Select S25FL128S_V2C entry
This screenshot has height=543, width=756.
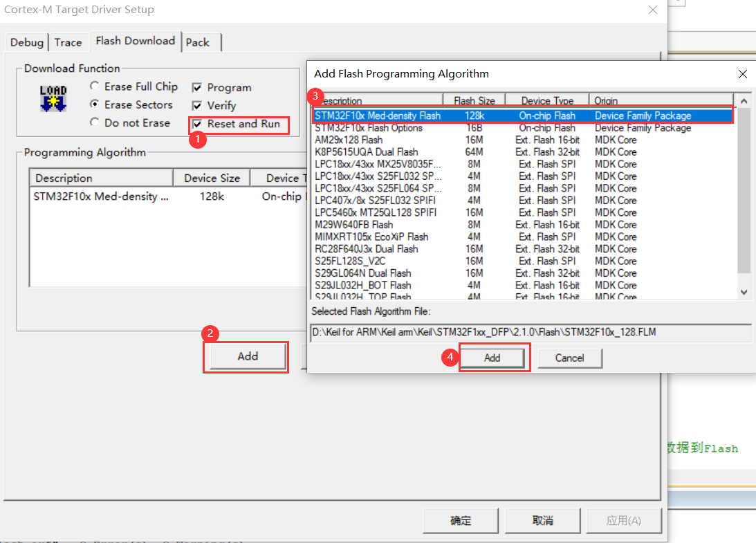[522, 261]
